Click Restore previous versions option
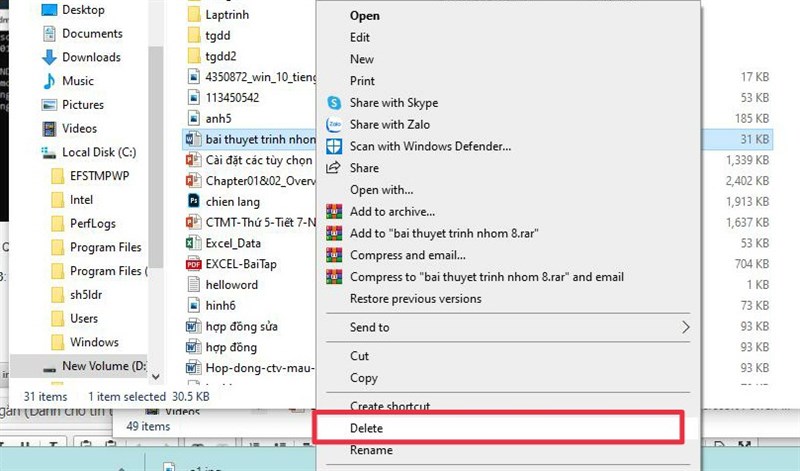 [415, 299]
